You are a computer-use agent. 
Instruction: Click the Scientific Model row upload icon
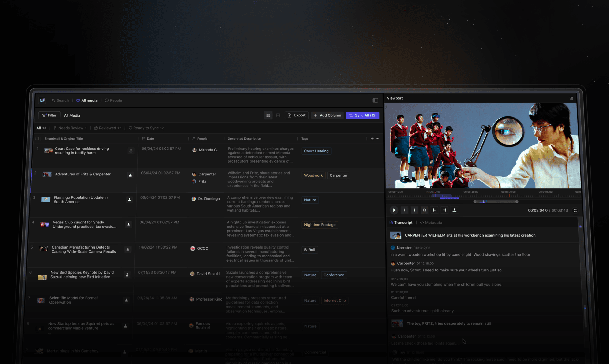(126, 300)
